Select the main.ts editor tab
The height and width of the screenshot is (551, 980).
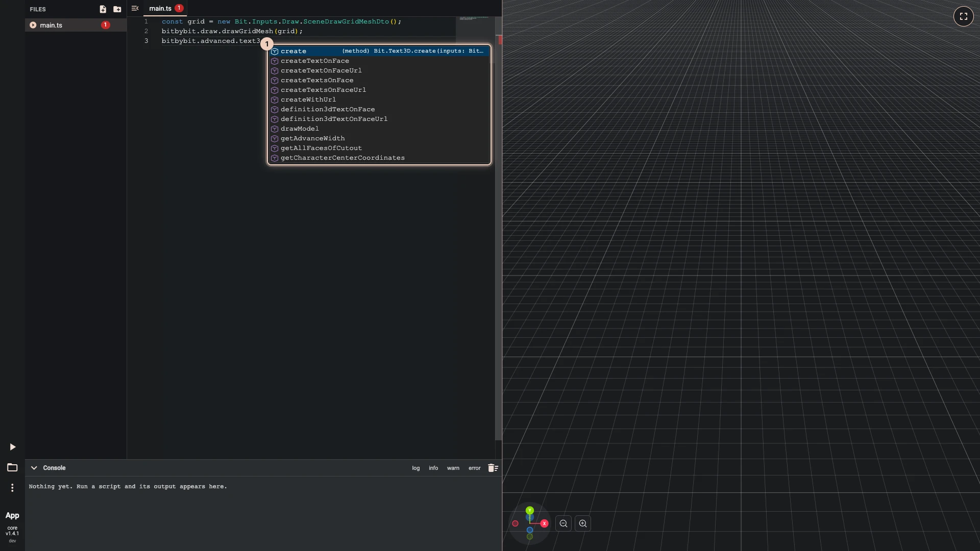(x=165, y=8)
